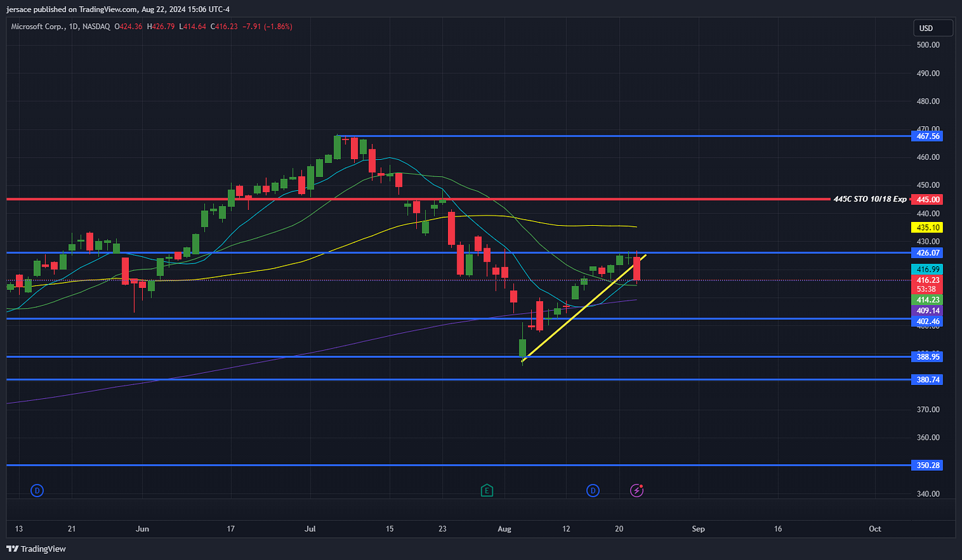Screen dimensions: 962x560
Task: Click the 460.00 price axis value
Action: (928, 157)
